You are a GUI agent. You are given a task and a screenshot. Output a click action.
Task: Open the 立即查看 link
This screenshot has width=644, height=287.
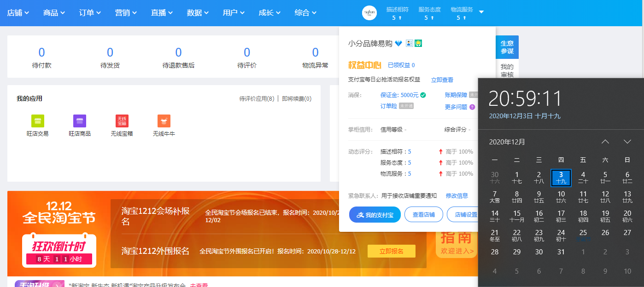tap(442, 80)
